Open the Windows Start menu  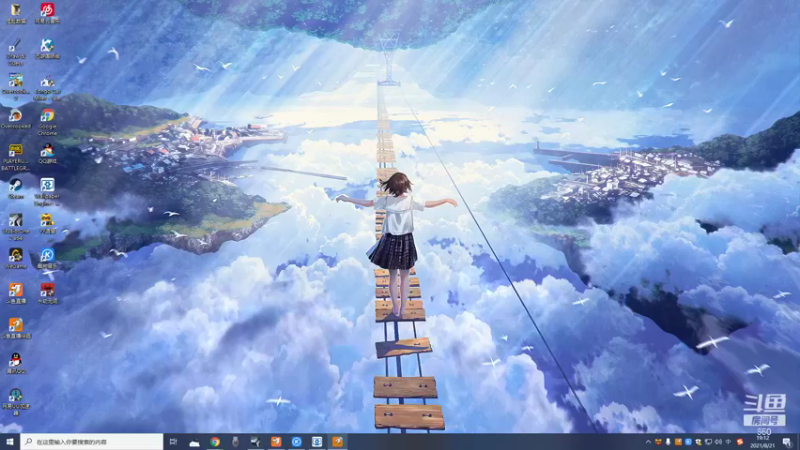[10, 442]
